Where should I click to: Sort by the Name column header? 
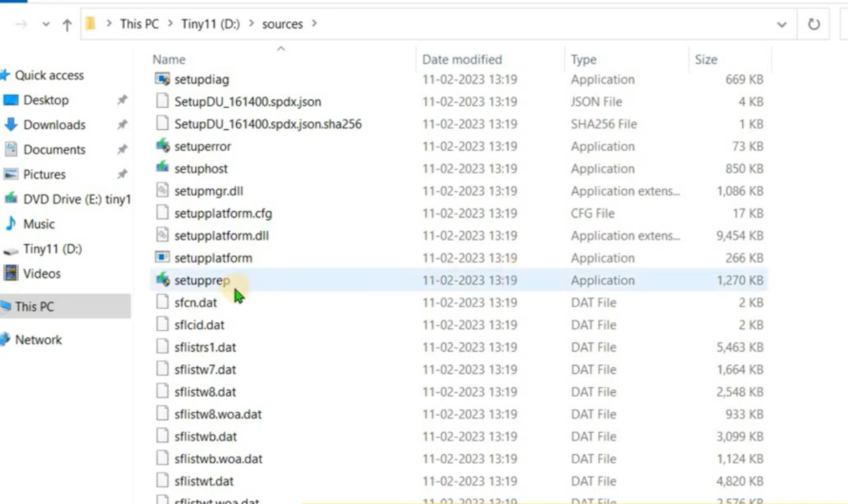click(169, 59)
